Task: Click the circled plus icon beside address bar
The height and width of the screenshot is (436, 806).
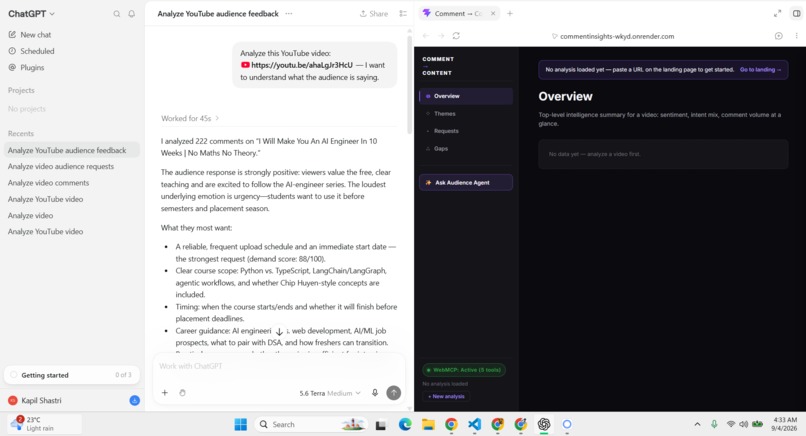Action: (x=779, y=36)
